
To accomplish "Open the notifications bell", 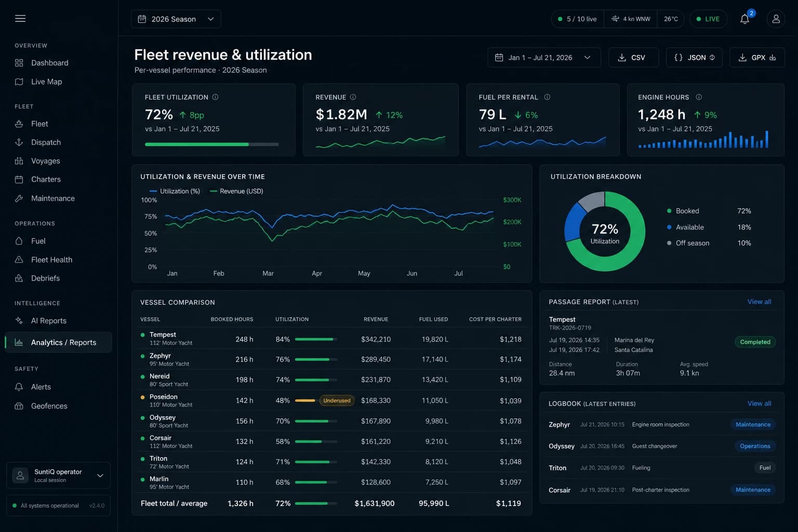I will pos(744,19).
